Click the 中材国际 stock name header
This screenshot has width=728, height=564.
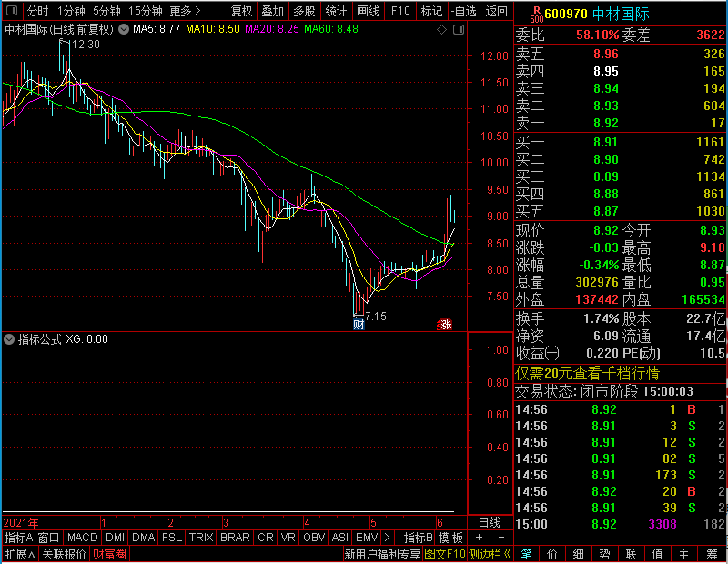pyautogui.click(x=621, y=14)
